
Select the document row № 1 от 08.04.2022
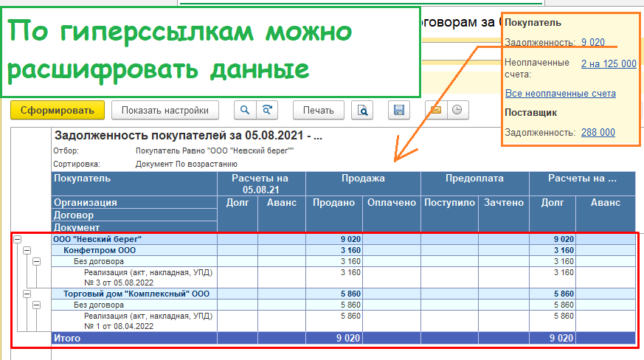point(134,321)
